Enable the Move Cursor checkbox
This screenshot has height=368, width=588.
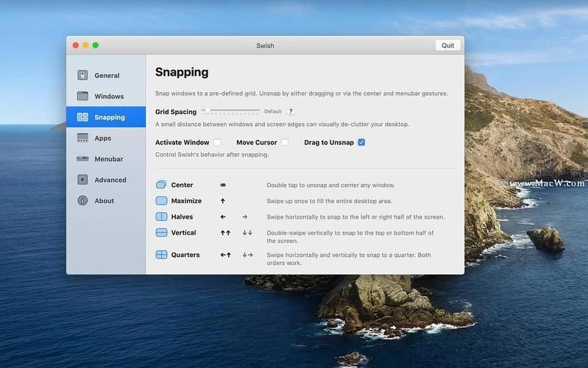pos(285,142)
